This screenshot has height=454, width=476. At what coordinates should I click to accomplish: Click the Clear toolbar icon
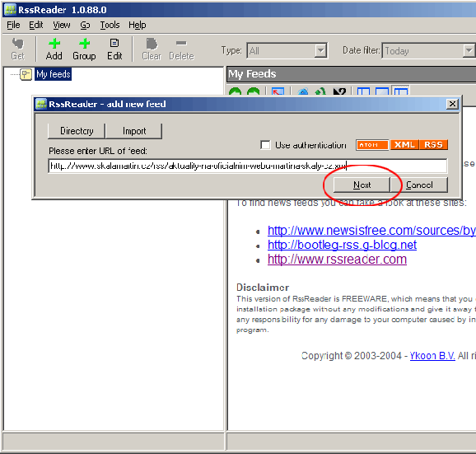[152, 44]
